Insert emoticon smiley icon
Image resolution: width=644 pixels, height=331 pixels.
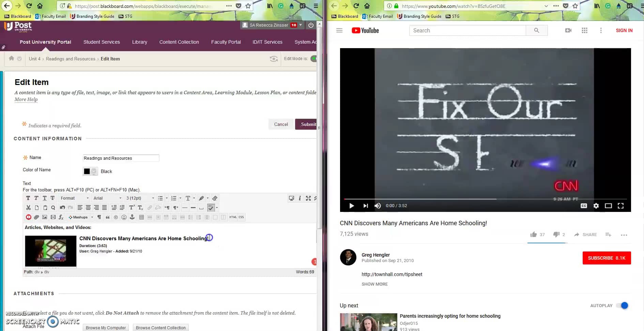pyautogui.click(x=124, y=217)
